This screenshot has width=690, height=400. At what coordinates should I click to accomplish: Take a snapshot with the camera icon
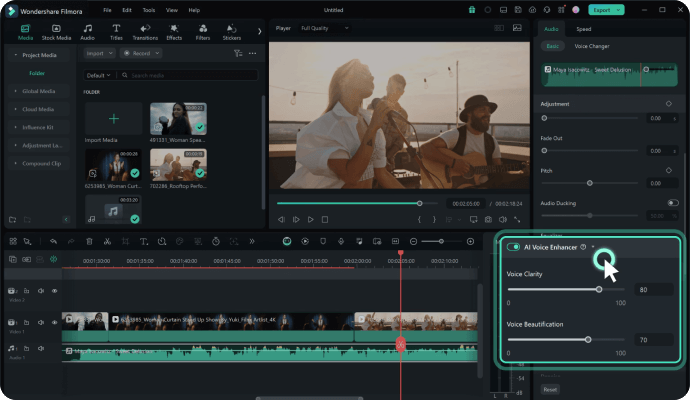pyautogui.click(x=488, y=219)
